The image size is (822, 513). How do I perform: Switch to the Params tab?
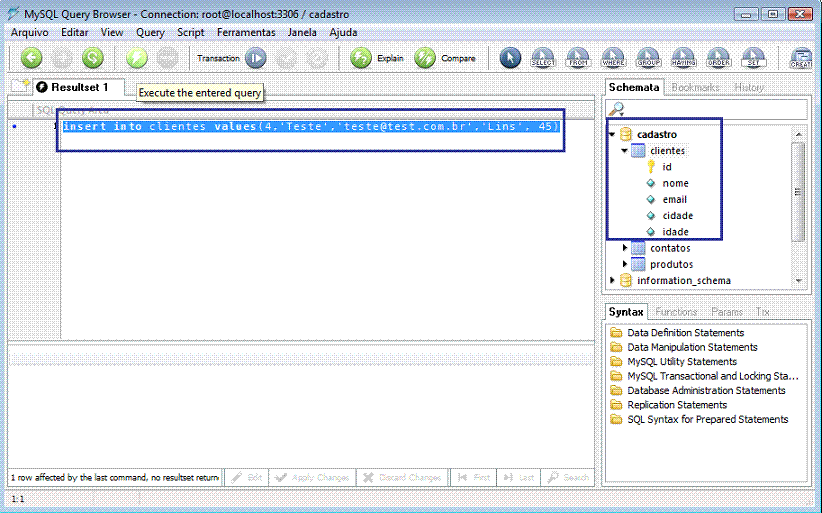(x=727, y=312)
